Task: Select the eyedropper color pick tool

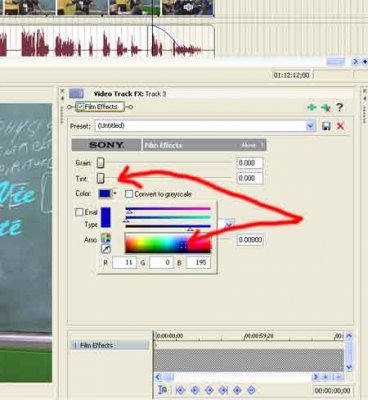Action: coord(106,249)
